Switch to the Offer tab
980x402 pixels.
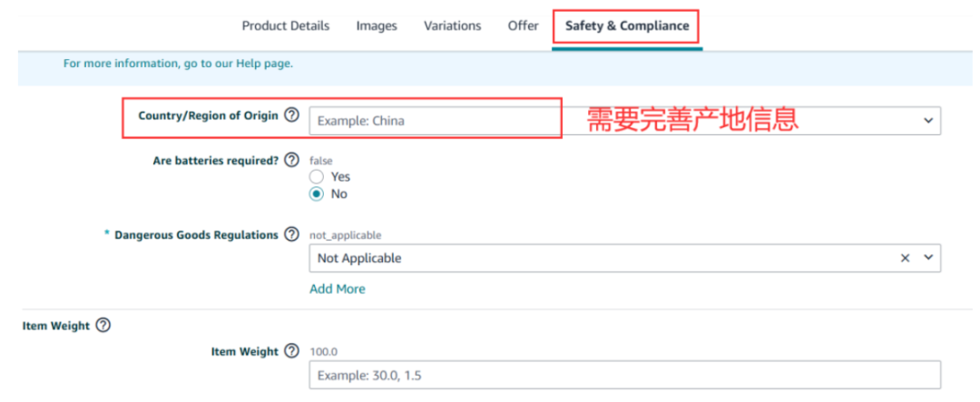click(524, 26)
